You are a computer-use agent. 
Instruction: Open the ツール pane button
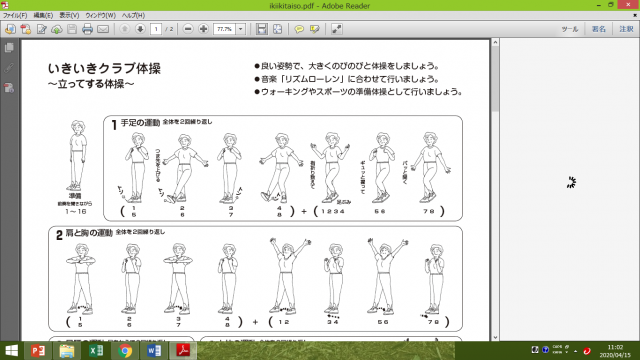pyautogui.click(x=570, y=29)
